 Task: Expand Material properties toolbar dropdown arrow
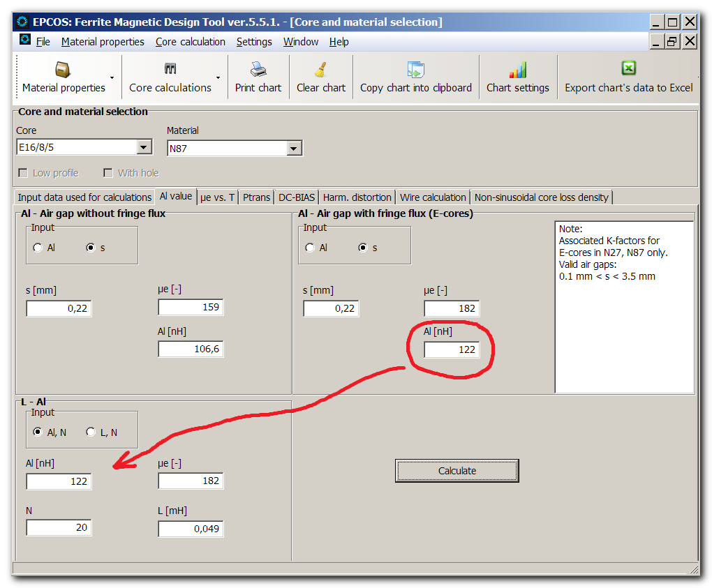coord(112,77)
